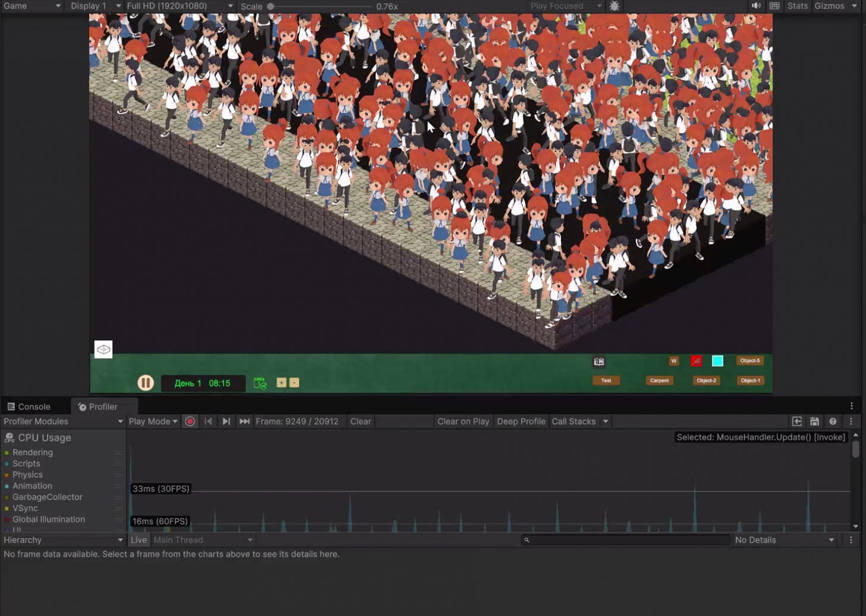Toggle Gizmos in the Game view

click(829, 6)
